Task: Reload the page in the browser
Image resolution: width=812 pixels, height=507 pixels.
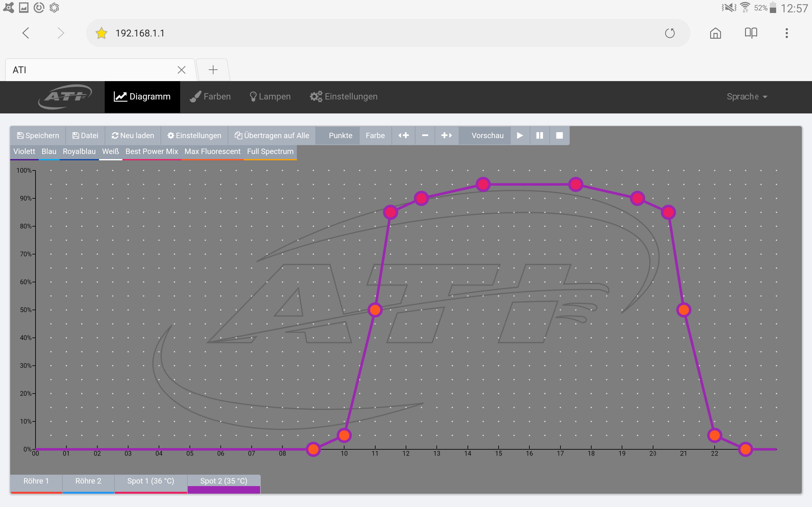Action: coord(670,33)
